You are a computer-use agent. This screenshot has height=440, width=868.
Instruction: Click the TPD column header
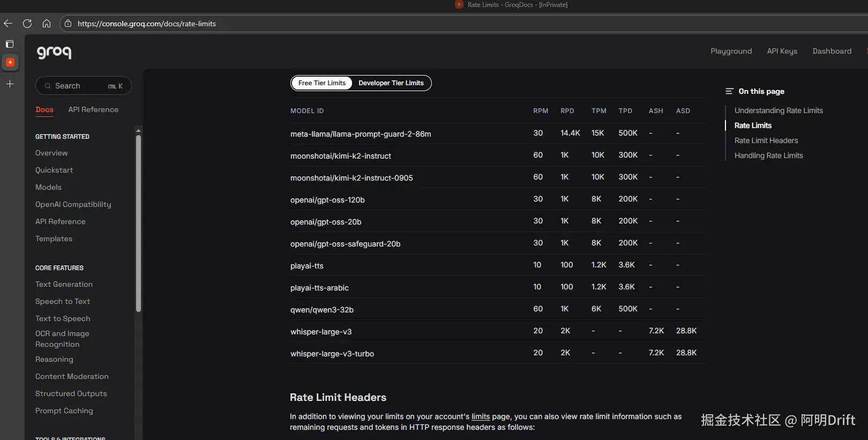click(625, 111)
